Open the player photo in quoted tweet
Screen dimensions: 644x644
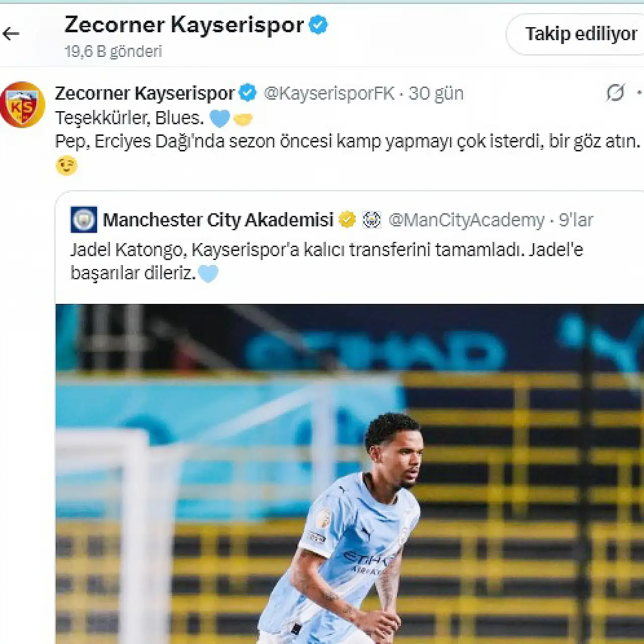(350, 474)
